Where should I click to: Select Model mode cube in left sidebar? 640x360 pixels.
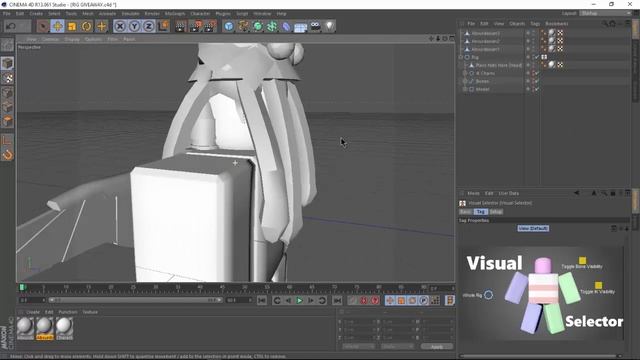tap(7, 63)
